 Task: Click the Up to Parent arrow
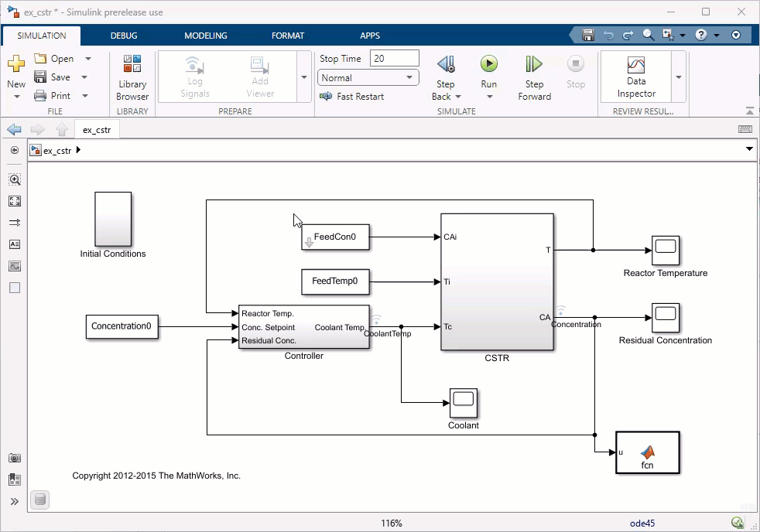[62, 130]
